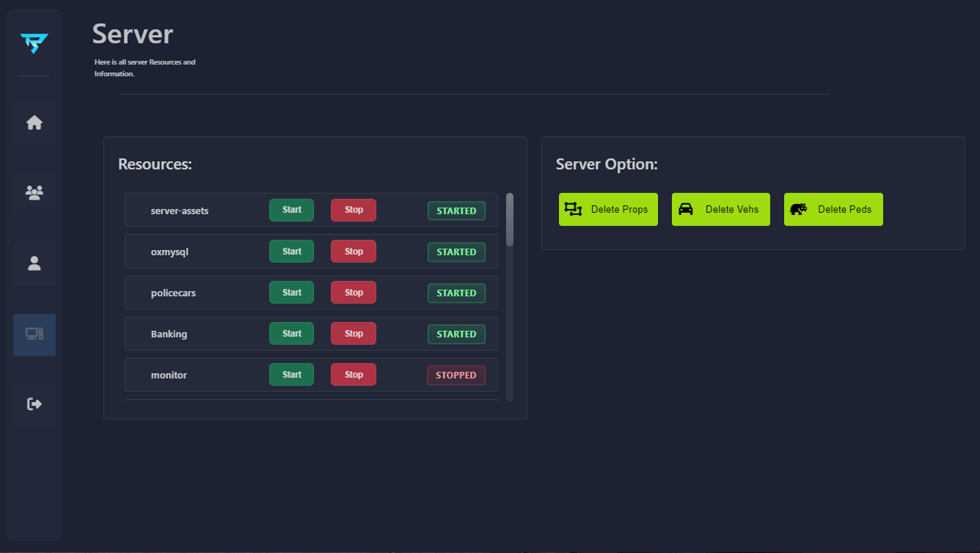Click the Delete Props button label

pyautogui.click(x=620, y=209)
